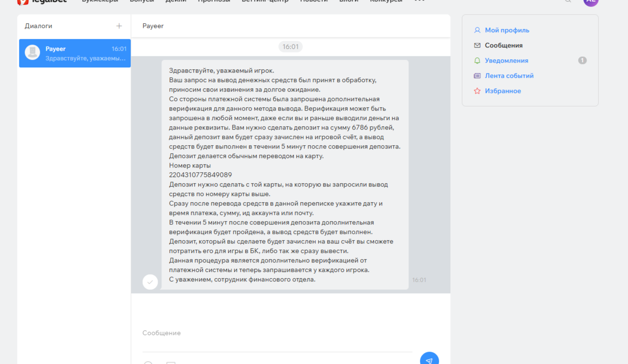
Task: Click the profile person icon in sidebar
Action: [477, 30]
